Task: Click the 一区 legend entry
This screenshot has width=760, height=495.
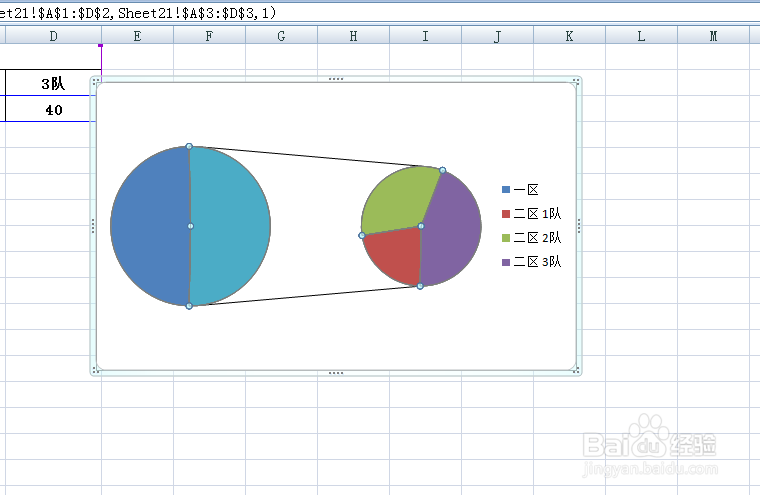Action: click(521, 190)
